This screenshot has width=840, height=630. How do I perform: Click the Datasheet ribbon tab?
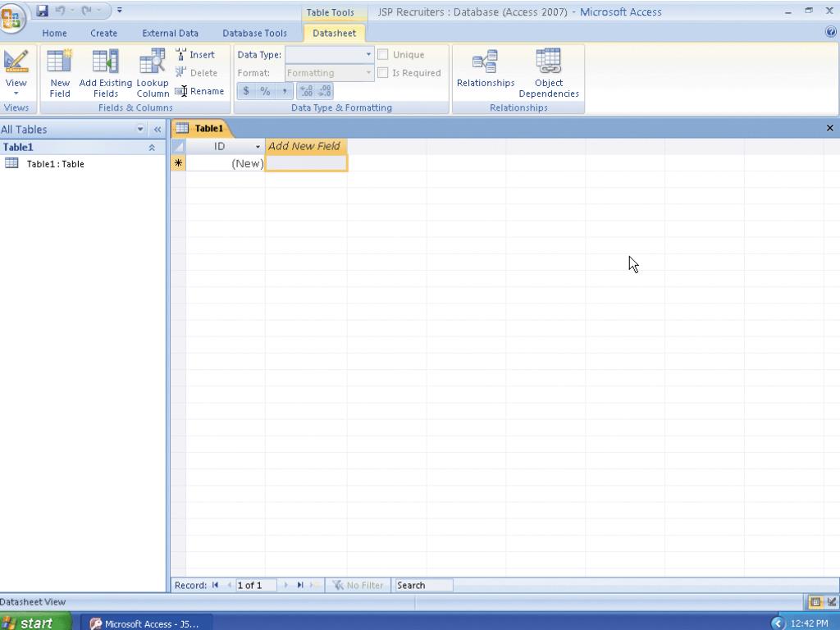335,33
